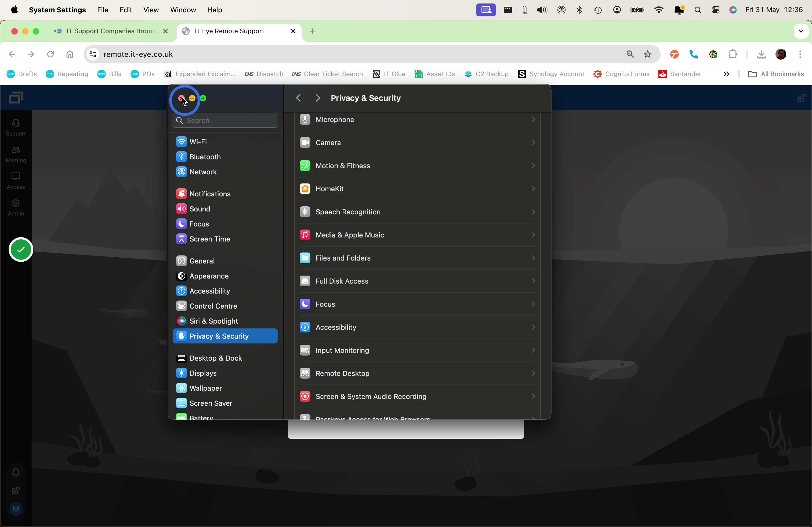Open the Synology Account bookmark
The height and width of the screenshot is (527, 812).
pyautogui.click(x=551, y=74)
